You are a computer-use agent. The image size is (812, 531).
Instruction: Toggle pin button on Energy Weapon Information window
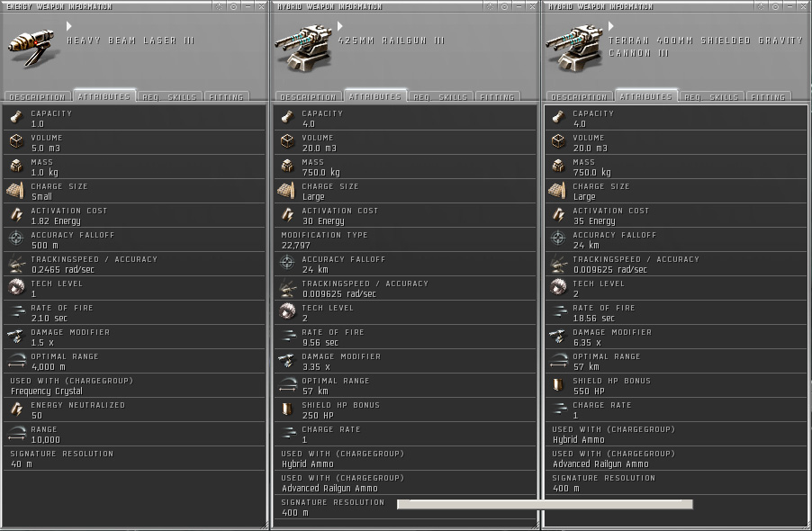click(233, 6)
